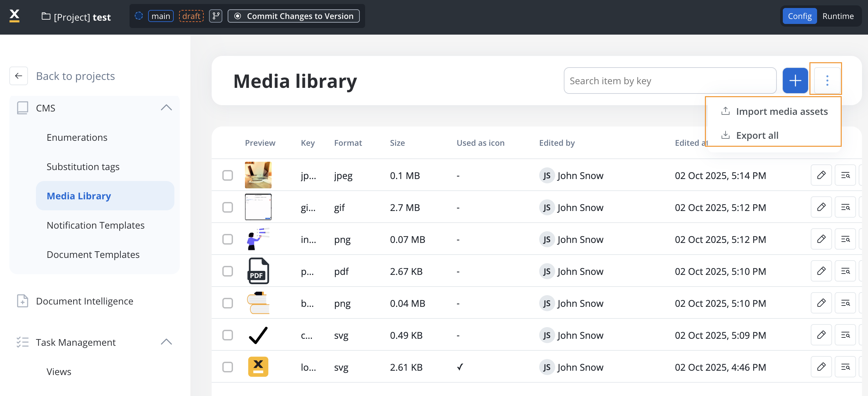
Task: Select the pdf row checkbox
Action: point(227,271)
